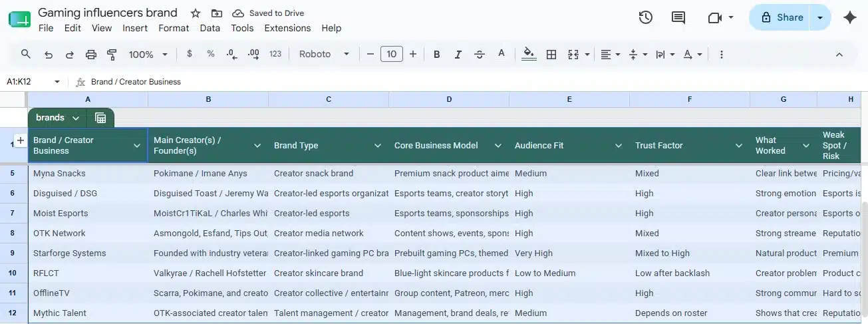Image resolution: width=868 pixels, height=324 pixels.
Task: Open text wrapping options
Action: pyautogui.click(x=665, y=55)
